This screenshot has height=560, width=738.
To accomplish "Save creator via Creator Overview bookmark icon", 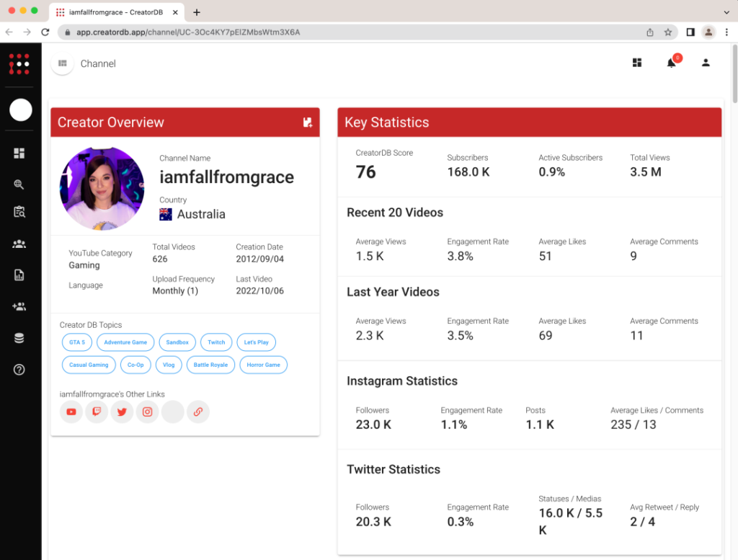I will click(307, 123).
